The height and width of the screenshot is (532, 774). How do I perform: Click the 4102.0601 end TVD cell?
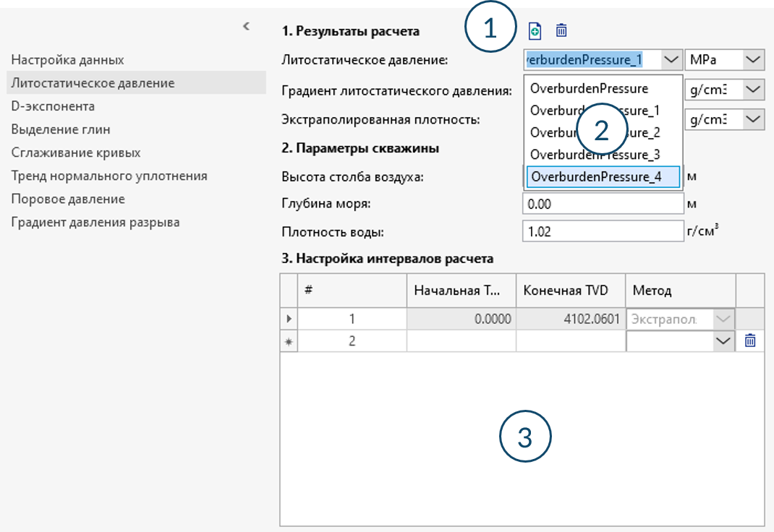(x=571, y=319)
